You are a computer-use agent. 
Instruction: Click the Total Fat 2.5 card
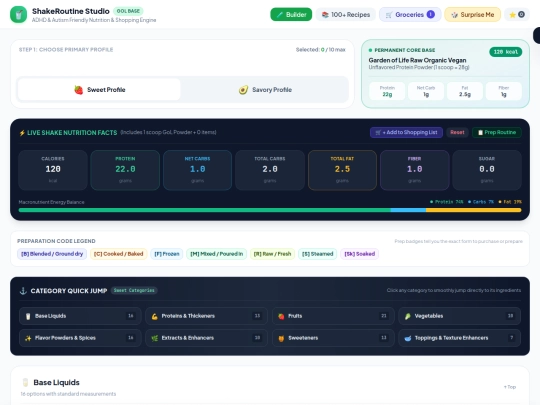pyautogui.click(x=342, y=170)
